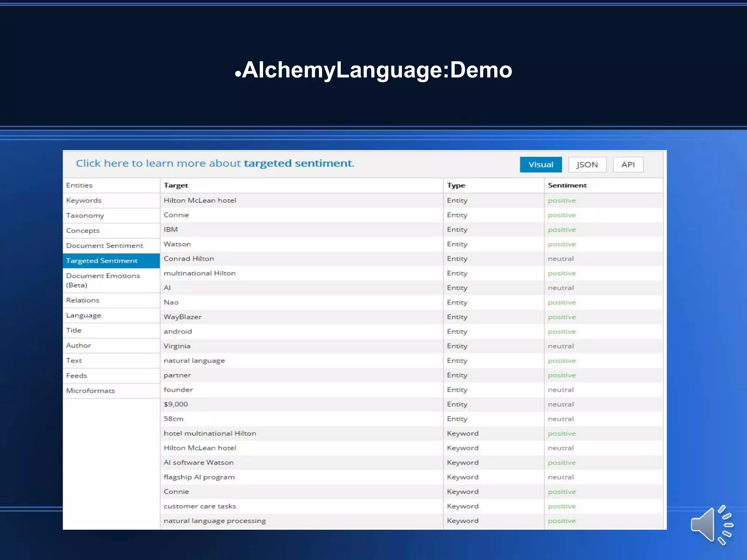The height and width of the screenshot is (560, 747).
Task: Click the Sentiment column header
Action: coord(567,185)
